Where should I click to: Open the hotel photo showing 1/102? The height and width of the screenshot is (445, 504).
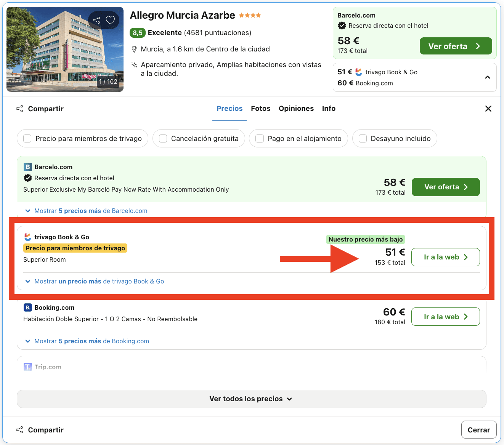point(65,50)
